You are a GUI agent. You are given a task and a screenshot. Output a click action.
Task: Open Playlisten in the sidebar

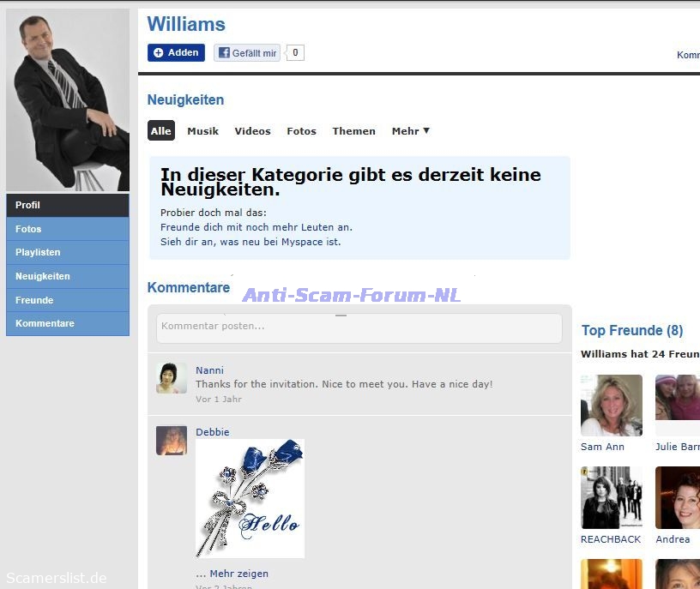(68, 253)
